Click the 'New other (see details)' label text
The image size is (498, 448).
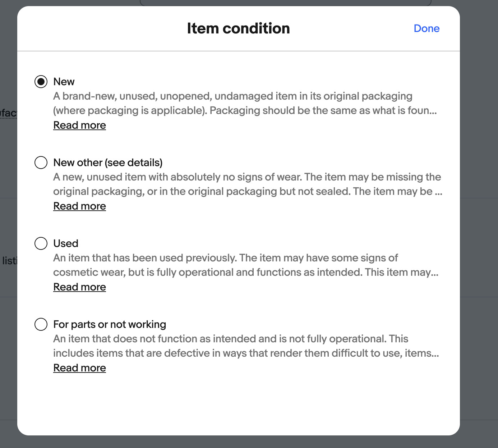pos(108,163)
